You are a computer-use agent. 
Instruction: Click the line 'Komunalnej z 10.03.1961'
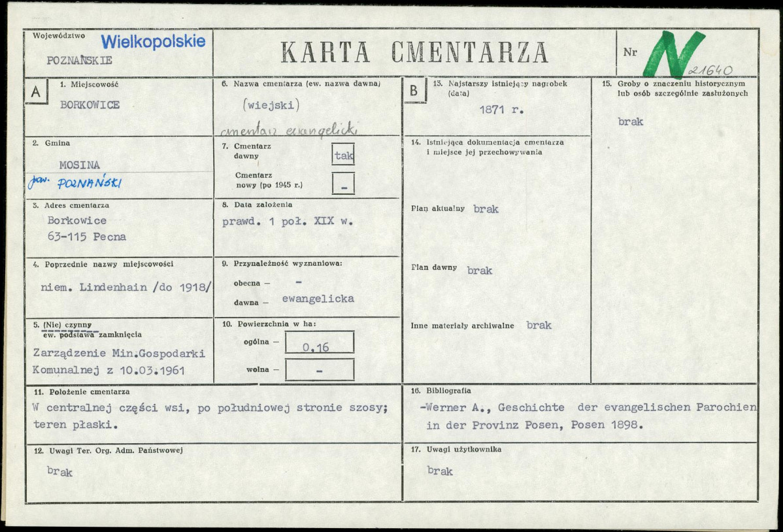(x=108, y=371)
